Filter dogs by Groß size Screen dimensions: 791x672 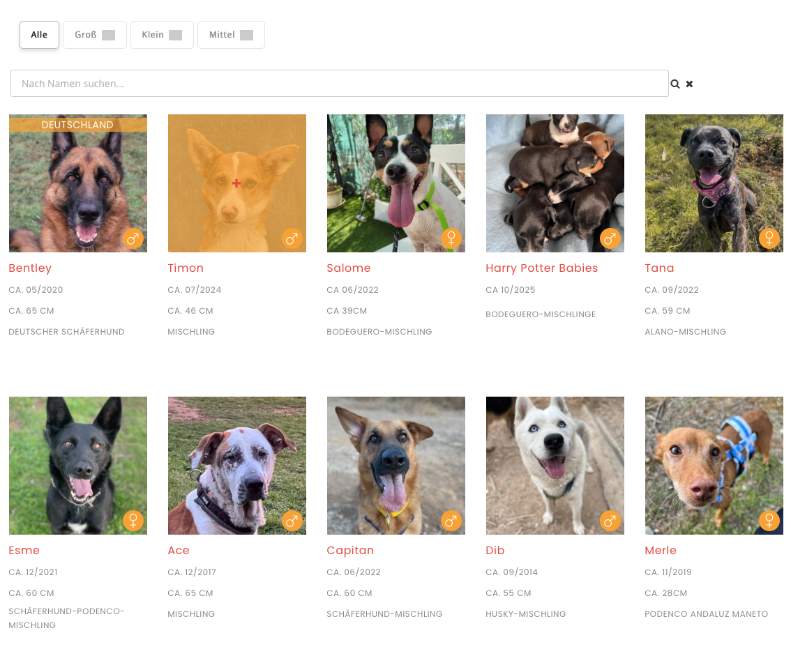click(x=94, y=35)
